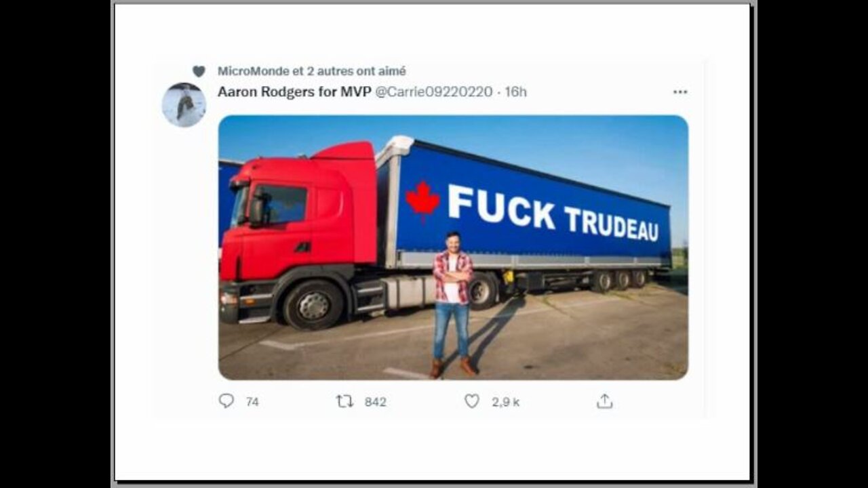Click the maple leaf on the trailer
This screenshot has width=868, height=488.
[422, 201]
